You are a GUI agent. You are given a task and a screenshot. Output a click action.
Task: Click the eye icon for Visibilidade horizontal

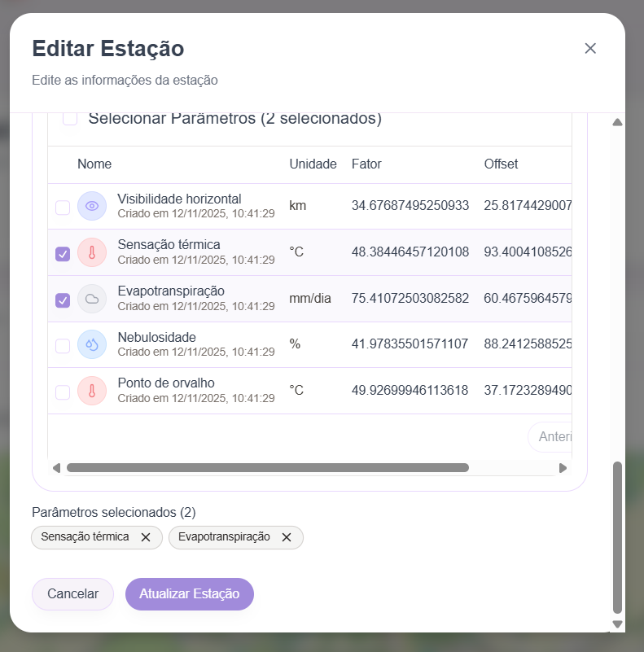[x=92, y=207]
